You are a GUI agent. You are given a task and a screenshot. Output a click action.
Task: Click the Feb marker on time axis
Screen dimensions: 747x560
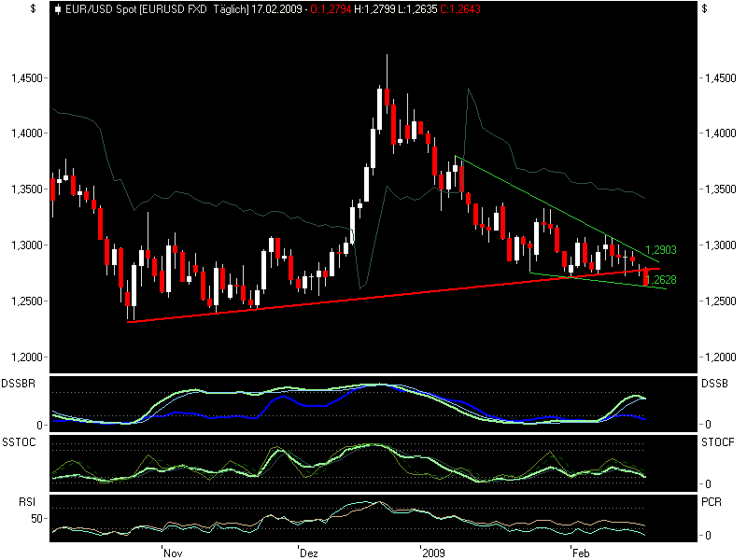click(581, 553)
